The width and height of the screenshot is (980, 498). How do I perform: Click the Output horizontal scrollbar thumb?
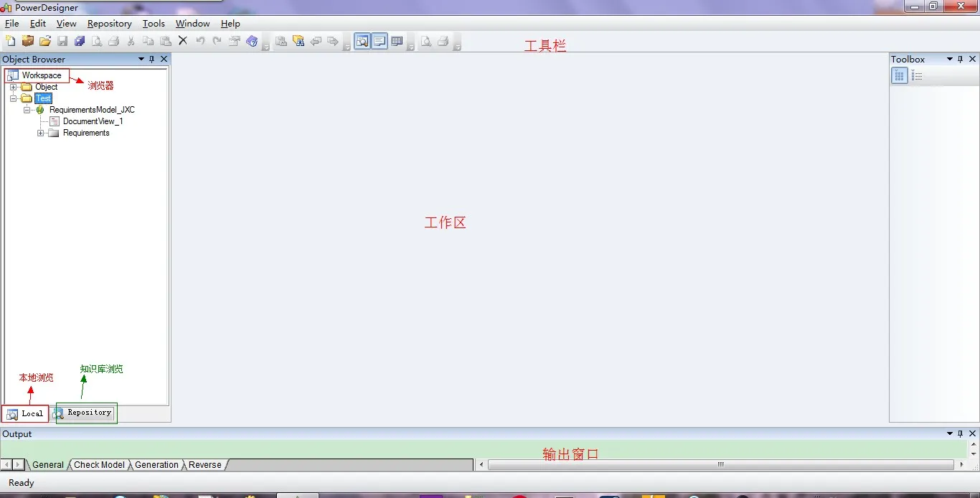pos(721,465)
